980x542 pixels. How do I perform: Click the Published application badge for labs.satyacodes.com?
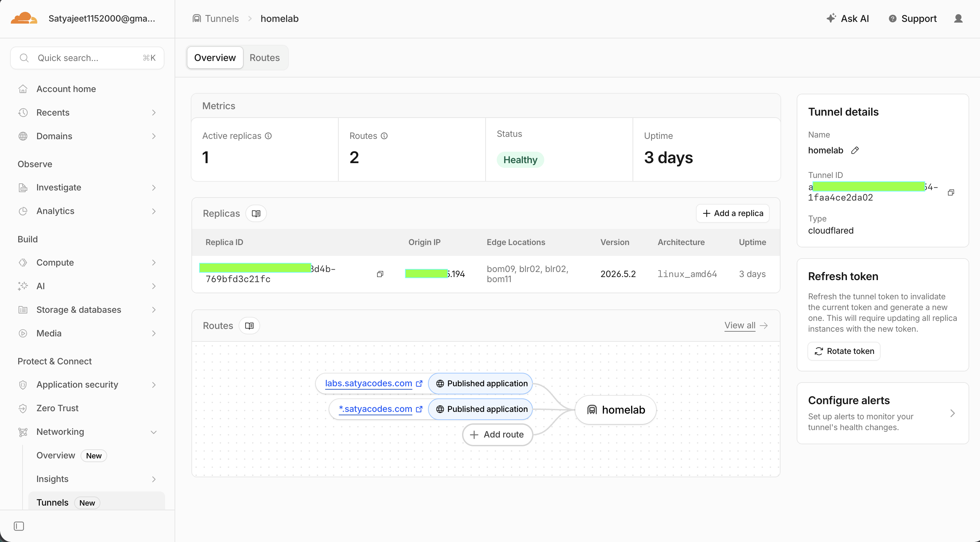(x=480, y=384)
